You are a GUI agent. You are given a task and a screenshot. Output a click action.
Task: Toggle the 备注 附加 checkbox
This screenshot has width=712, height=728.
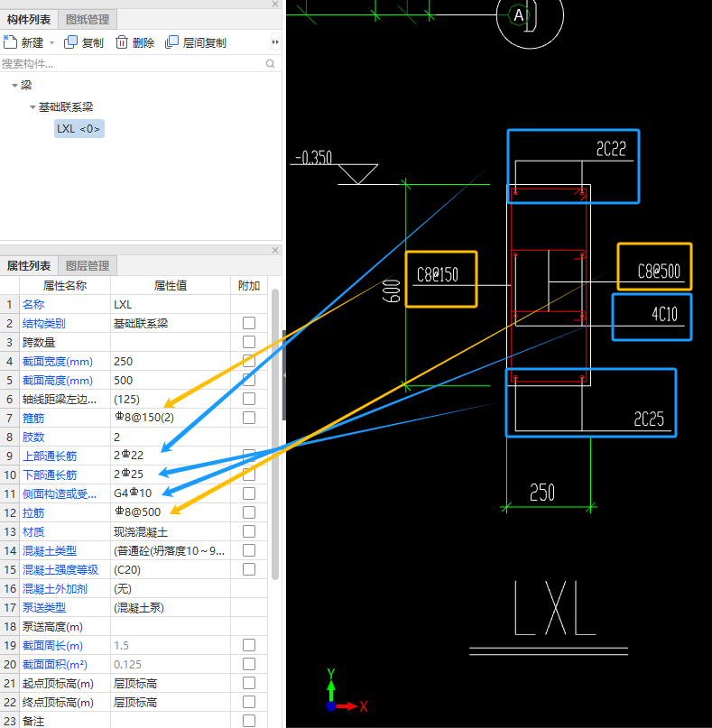[x=249, y=721]
